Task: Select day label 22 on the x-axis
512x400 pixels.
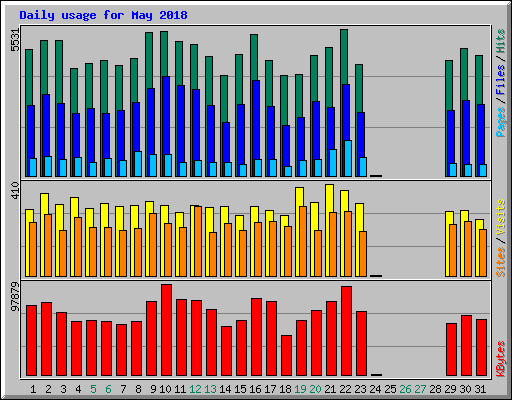Action: click(x=345, y=389)
